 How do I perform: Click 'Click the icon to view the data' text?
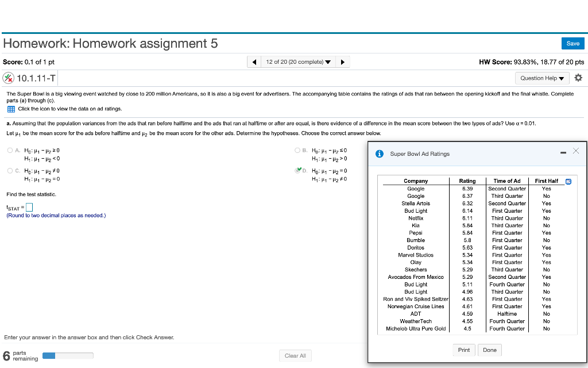click(x=69, y=109)
